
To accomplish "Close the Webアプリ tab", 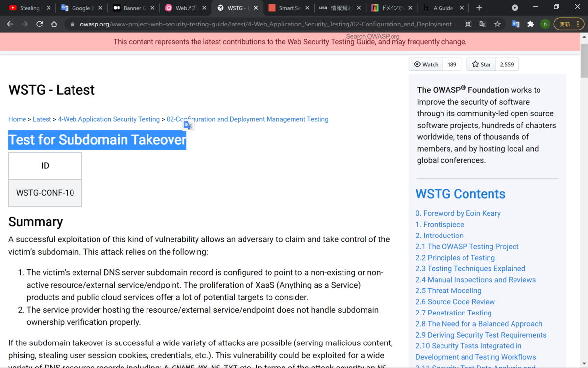I will click(204, 8).
